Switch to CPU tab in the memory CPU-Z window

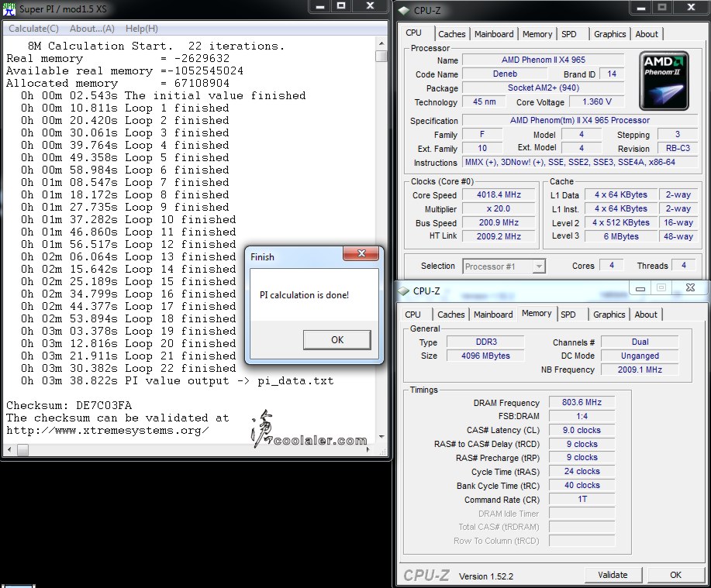click(412, 315)
